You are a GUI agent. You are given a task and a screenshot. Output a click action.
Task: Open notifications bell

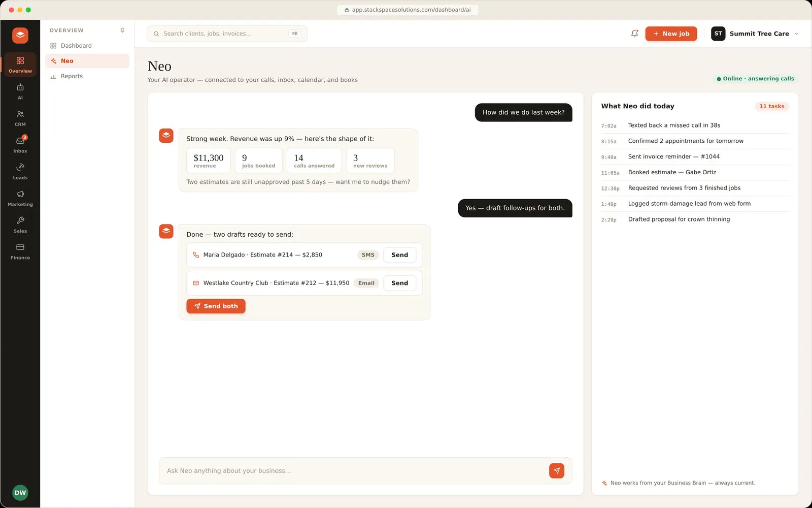[634, 34]
